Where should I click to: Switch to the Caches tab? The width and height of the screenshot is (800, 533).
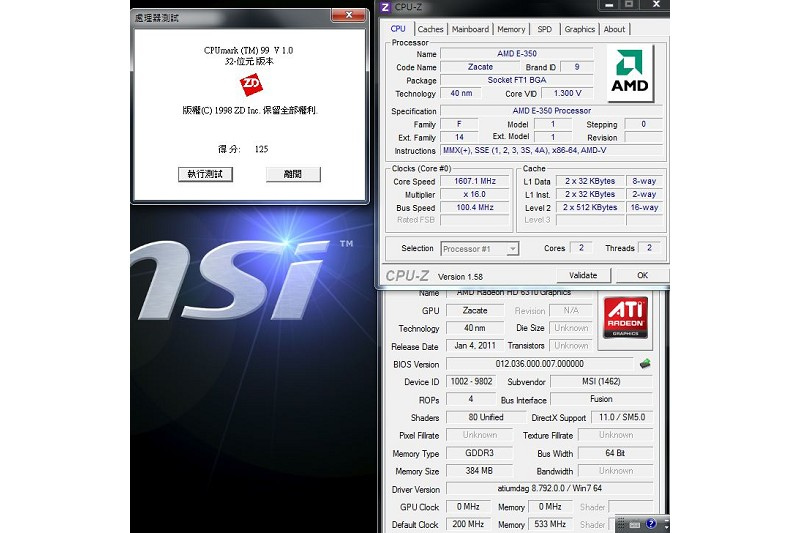coord(430,30)
